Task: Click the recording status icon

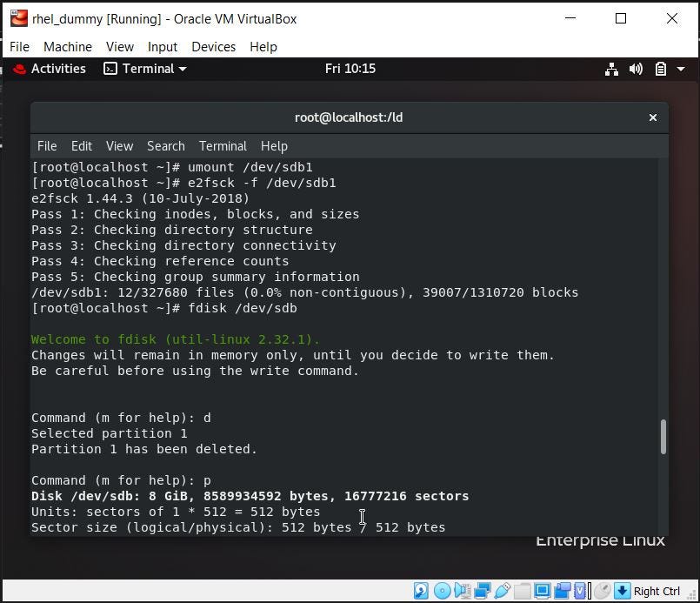Action: tap(562, 591)
